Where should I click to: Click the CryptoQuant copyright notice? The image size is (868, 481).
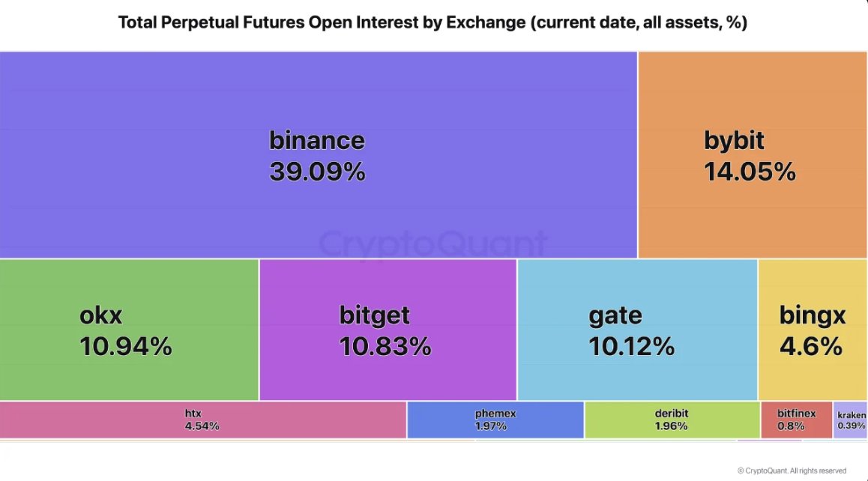[792, 471]
